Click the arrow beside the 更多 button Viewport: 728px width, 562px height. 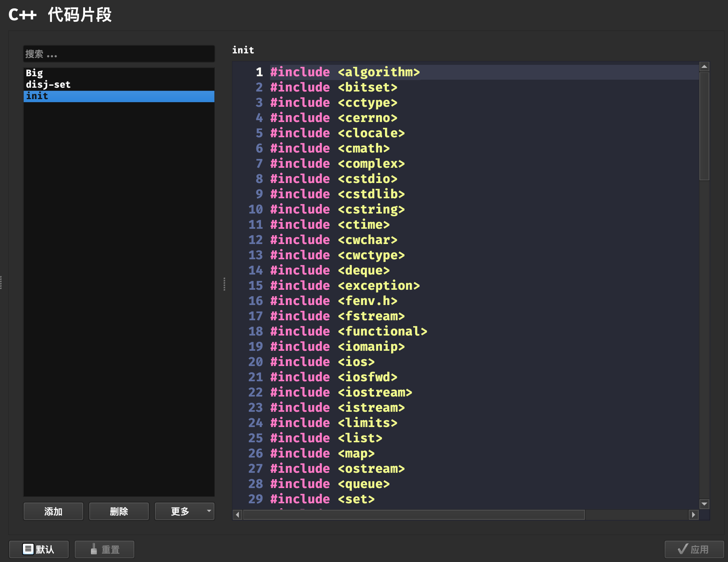[x=208, y=511]
